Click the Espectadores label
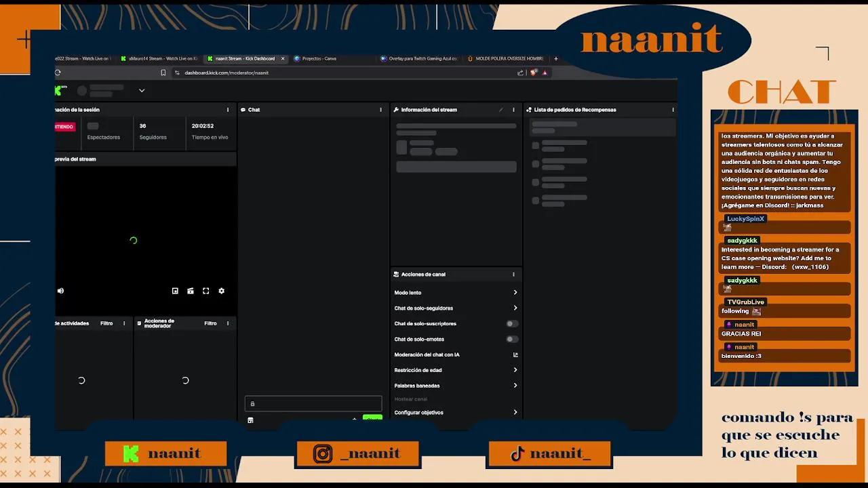The width and height of the screenshot is (868, 488). [104, 137]
